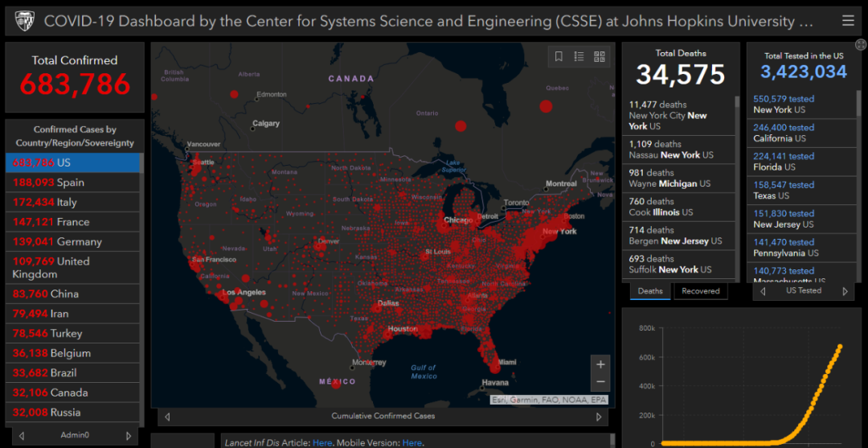868x448 pixels.
Task: Select California 246,400 tested entry
Action: (x=801, y=133)
